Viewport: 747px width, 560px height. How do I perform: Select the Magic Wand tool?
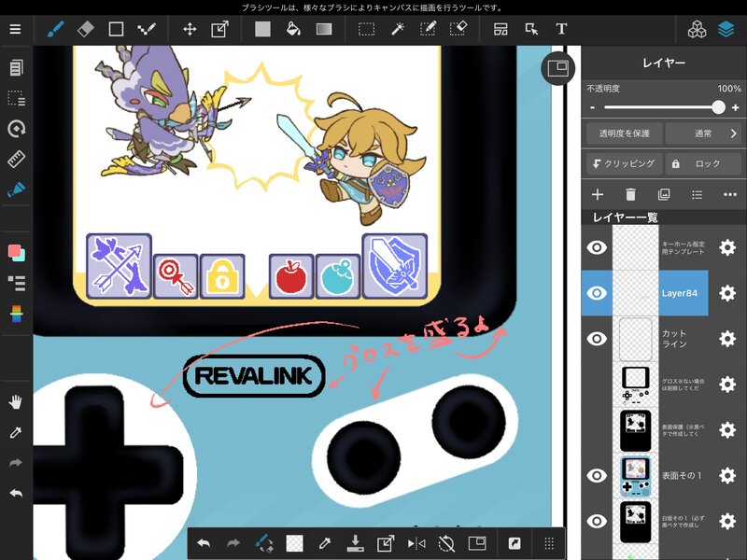[x=398, y=29]
